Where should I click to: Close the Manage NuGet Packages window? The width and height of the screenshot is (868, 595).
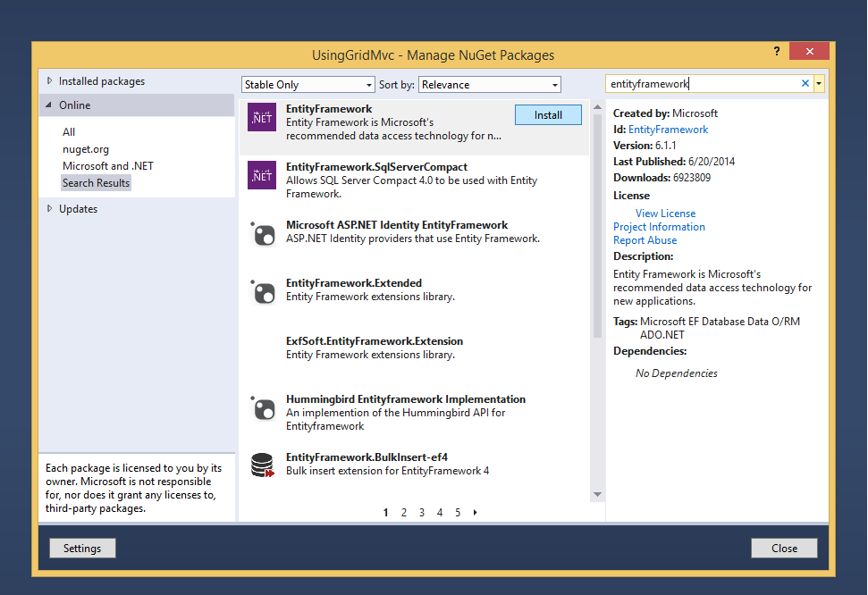point(809,52)
